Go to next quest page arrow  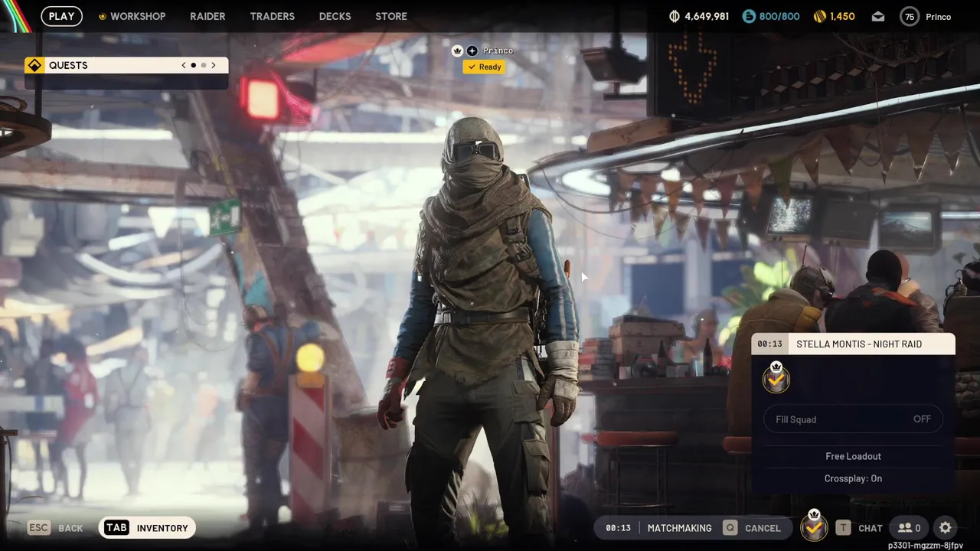pos(214,65)
